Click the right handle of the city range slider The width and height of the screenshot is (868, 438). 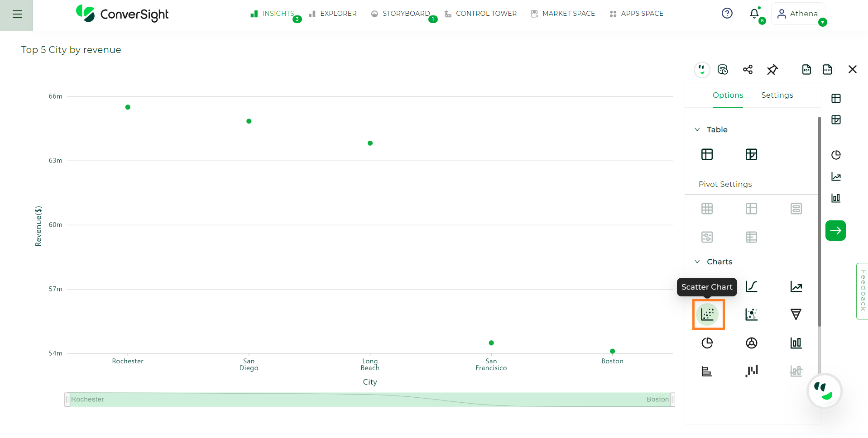pyautogui.click(x=672, y=400)
